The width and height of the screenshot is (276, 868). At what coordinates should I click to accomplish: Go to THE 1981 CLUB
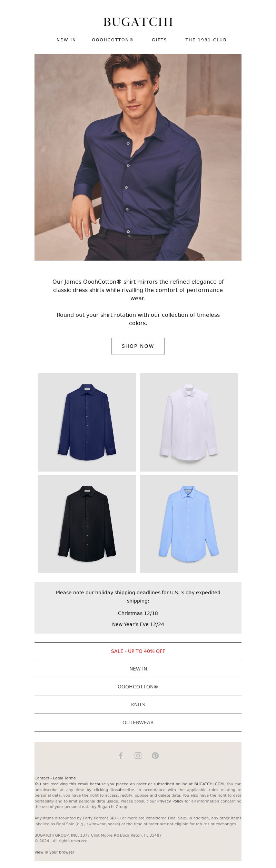tap(206, 40)
